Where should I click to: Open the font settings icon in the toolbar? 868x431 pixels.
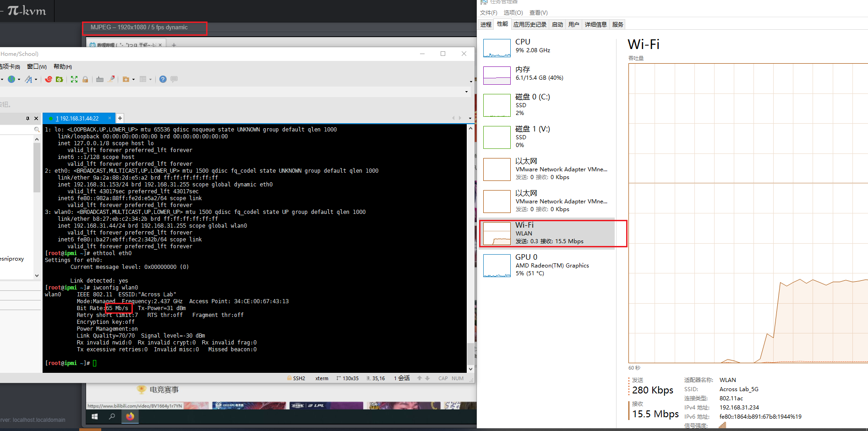tap(28, 79)
